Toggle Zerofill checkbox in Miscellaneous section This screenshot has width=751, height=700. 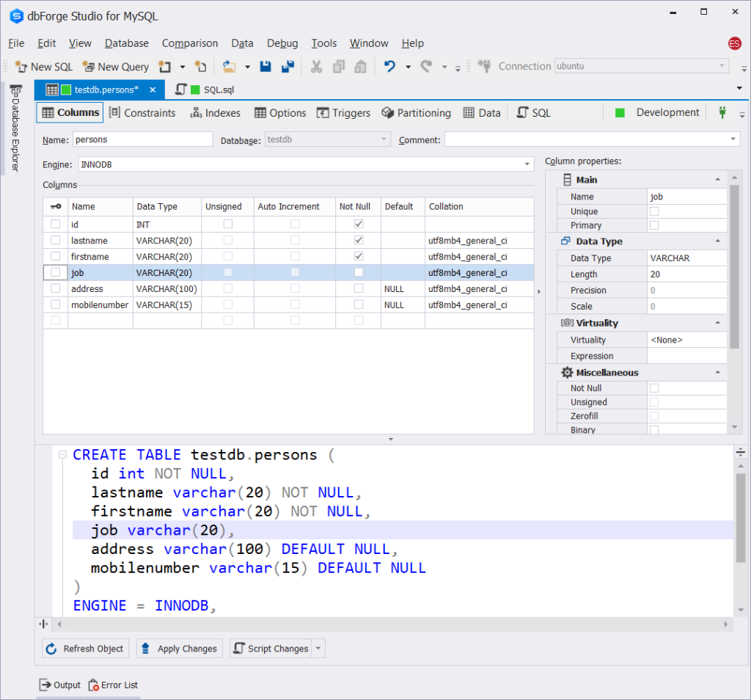tap(654, 416)
